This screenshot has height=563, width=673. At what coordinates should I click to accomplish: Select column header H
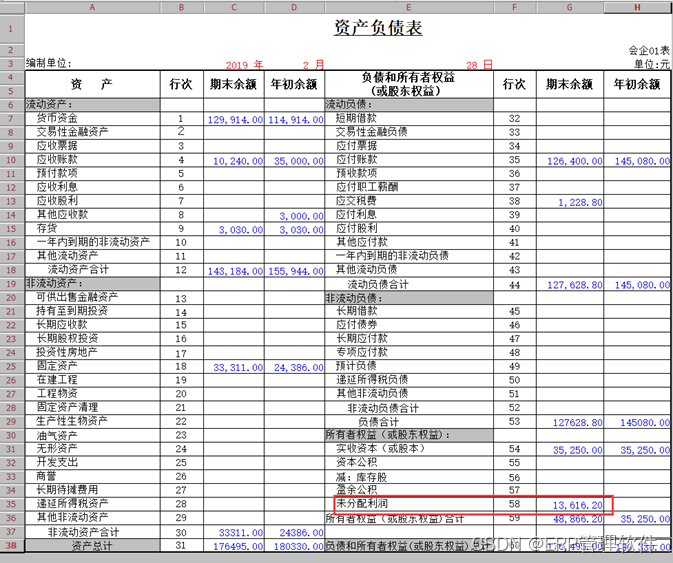(x=637, y=7)
